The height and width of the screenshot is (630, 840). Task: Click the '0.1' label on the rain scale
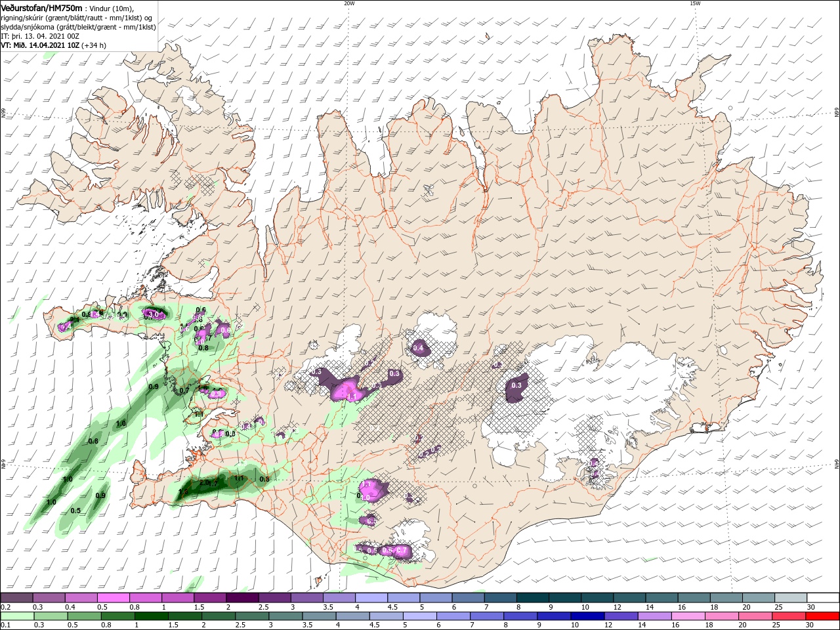[6, 625]
